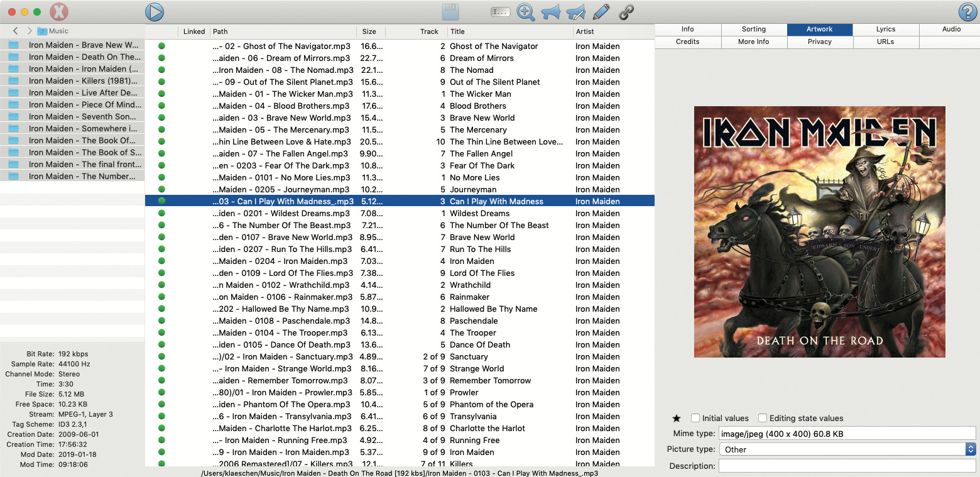Enable the Initial values checkbox
Image resolution: width=980 pixels, height=477 pixels.
pyautogui.click(x=695, y=418)
